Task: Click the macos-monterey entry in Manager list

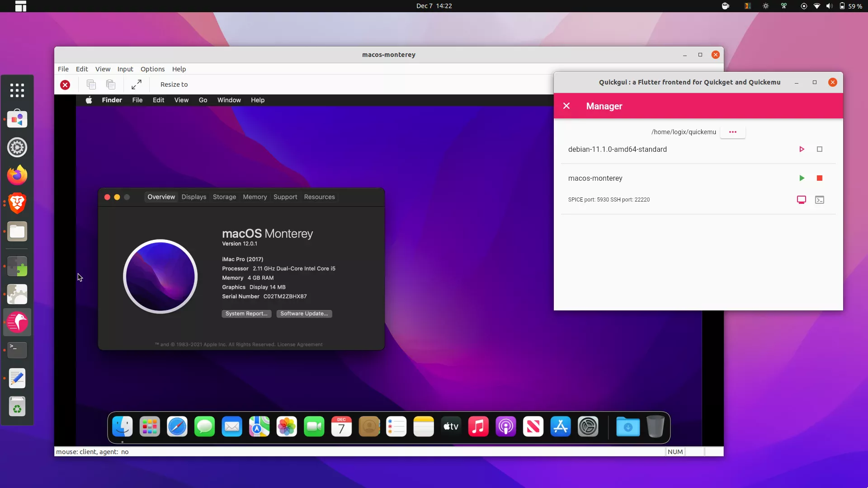Action: (595, 178)
